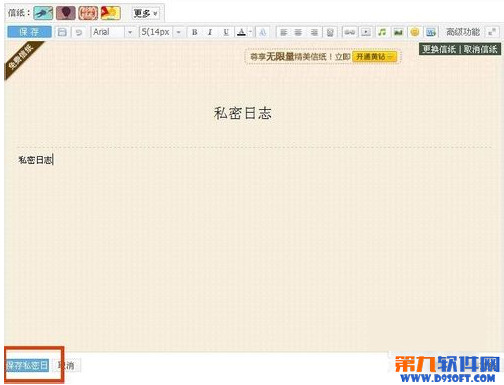The height and width of the screenshot is (385, 504).
Task: Align text to the left
Action: tap(283, 32)
